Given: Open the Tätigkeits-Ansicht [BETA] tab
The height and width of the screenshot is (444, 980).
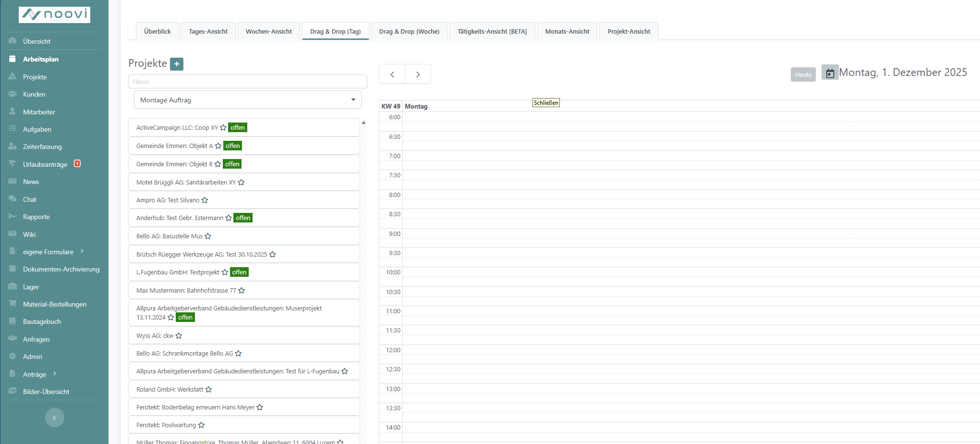Looking at the screenshot, I should pyautogui.click(x=492, y=31).
